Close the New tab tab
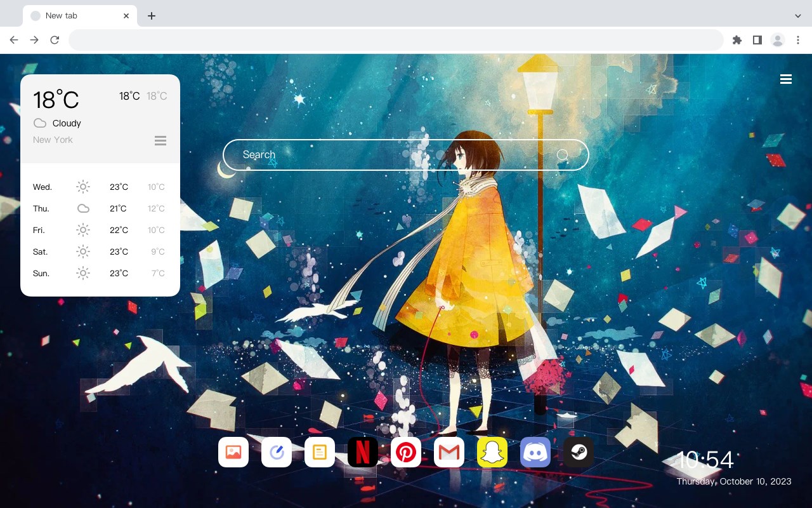 coord(127,16)
